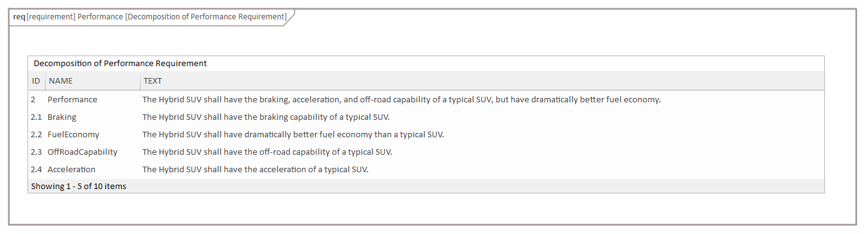Image resolution: width=868 pixels, height=234 pixels.
Task: Select the Braking requirement name
Action: [62, 117]
